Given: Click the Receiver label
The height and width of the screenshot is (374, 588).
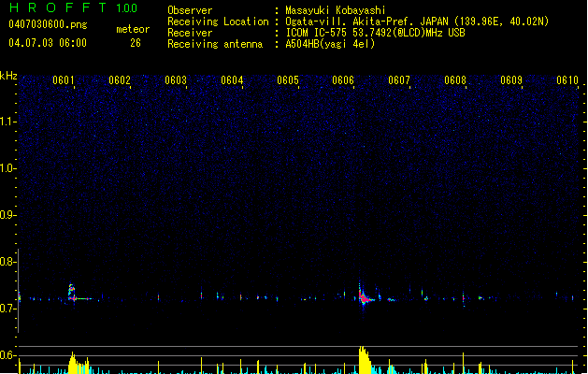Looking at the screenshot, I should [190, 33].
